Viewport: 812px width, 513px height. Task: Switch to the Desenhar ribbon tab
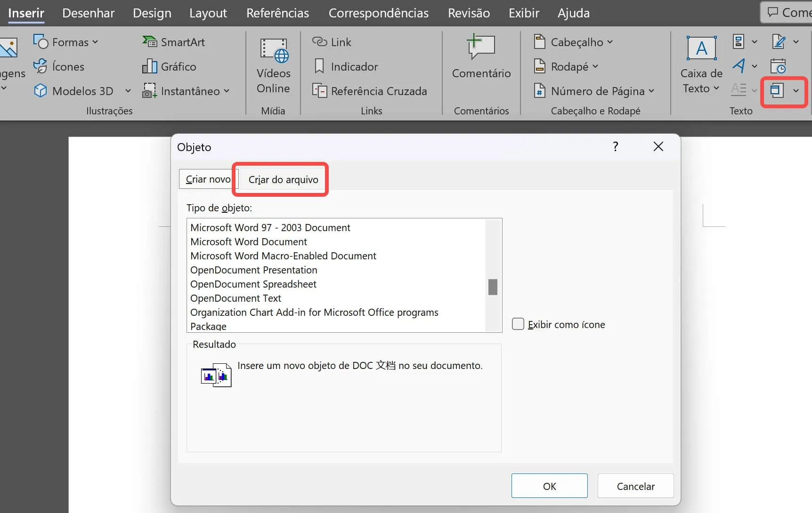pos(89,13)
